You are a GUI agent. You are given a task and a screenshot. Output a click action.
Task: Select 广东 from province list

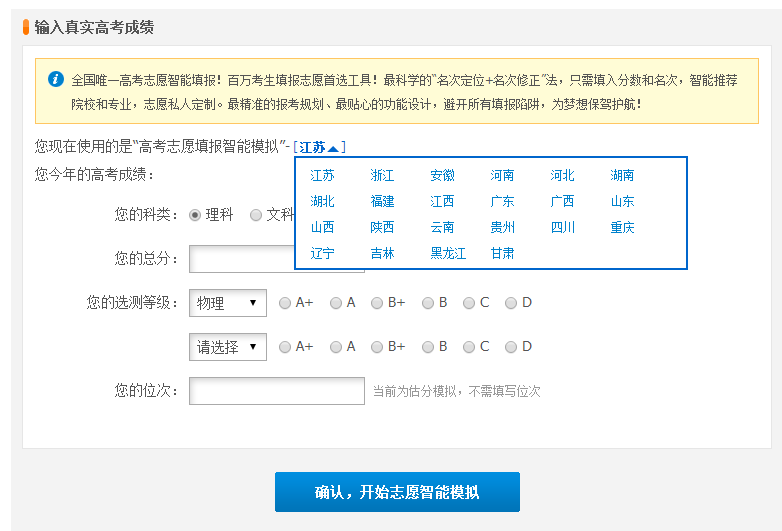click(x=502, y=202)
